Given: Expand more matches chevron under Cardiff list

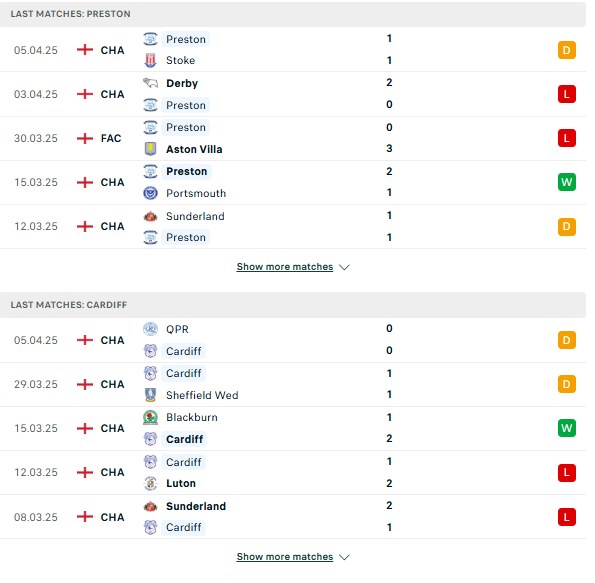Looking at the screenshot, I should (344, 557).
